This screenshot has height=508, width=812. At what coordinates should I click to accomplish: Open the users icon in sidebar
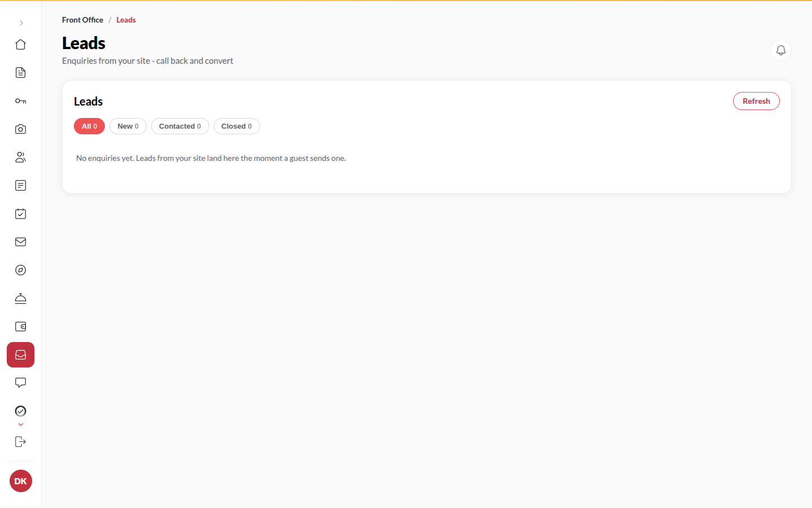[x=21, y=157]
